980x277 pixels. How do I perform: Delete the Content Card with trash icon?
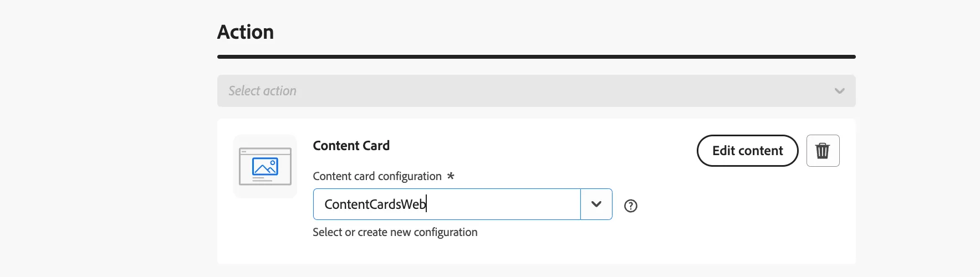point(823,151)
